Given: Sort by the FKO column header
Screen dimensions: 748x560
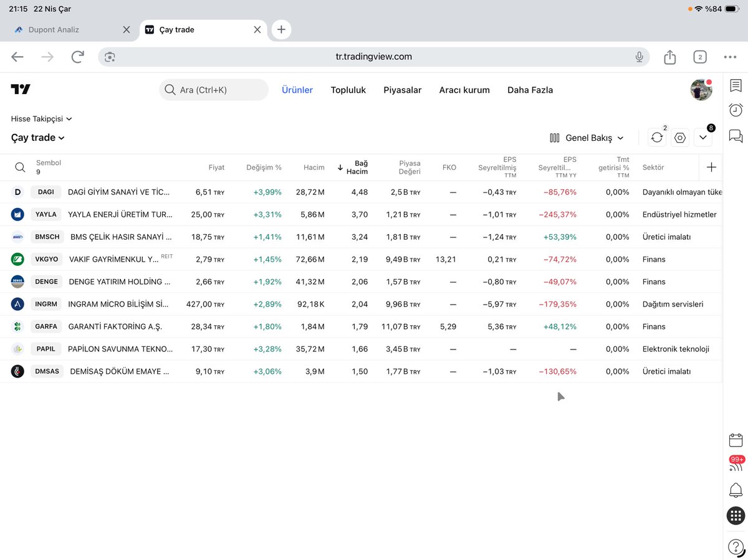Looking at the screenshot, I should point(449,168).
